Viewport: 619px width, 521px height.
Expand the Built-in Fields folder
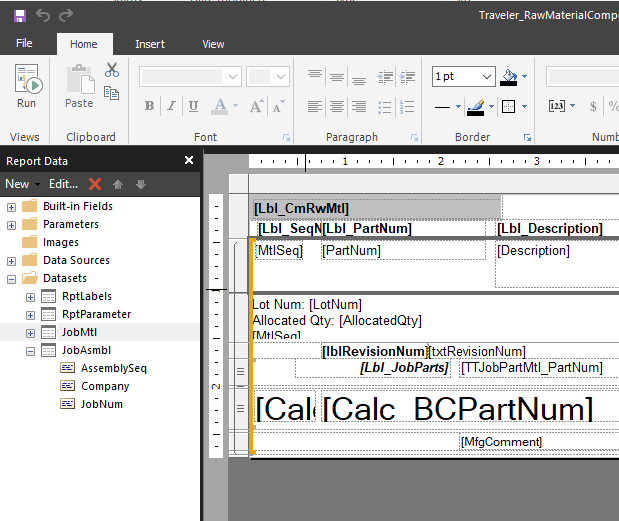coord(12,206)
